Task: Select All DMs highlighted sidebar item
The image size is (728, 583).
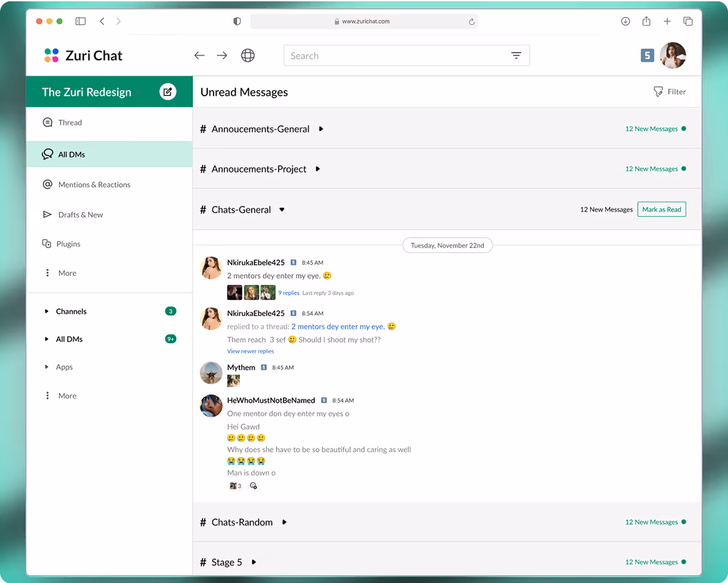Action: (109, 154)
